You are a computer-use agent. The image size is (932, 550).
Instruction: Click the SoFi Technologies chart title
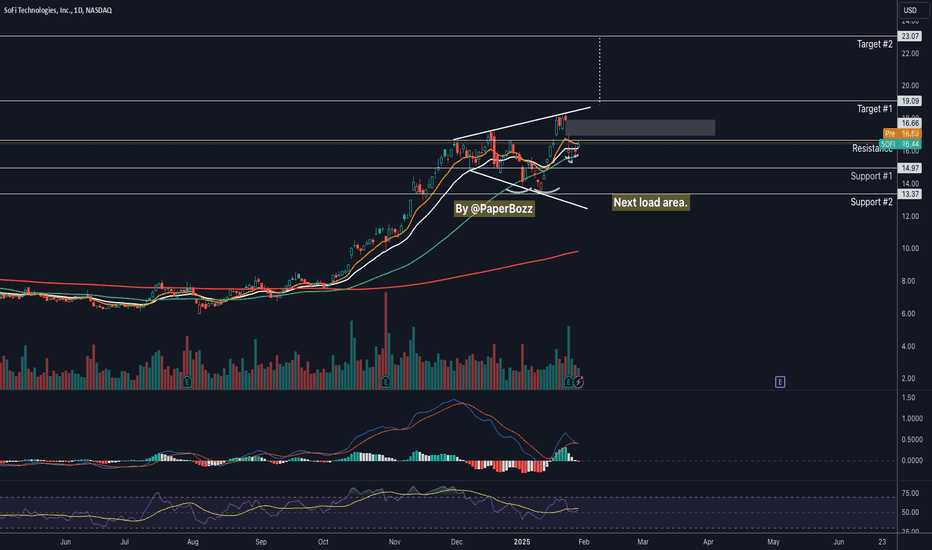point(58,10)
